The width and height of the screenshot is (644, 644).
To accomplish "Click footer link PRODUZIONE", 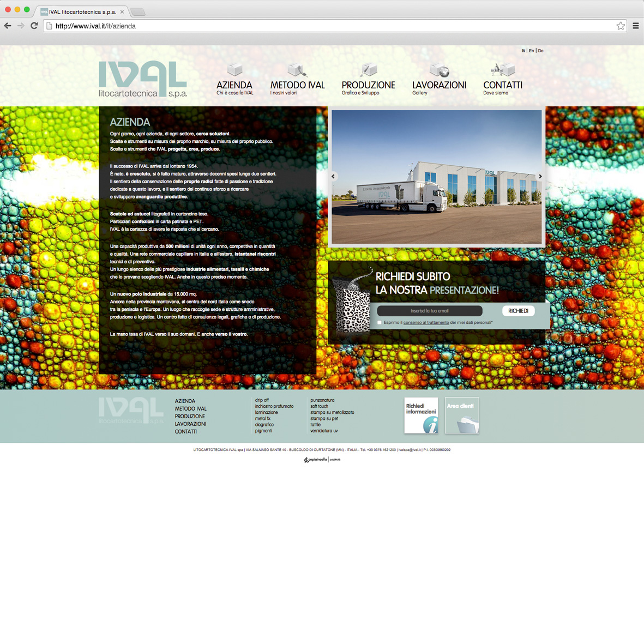I will [x=190, y=416].
